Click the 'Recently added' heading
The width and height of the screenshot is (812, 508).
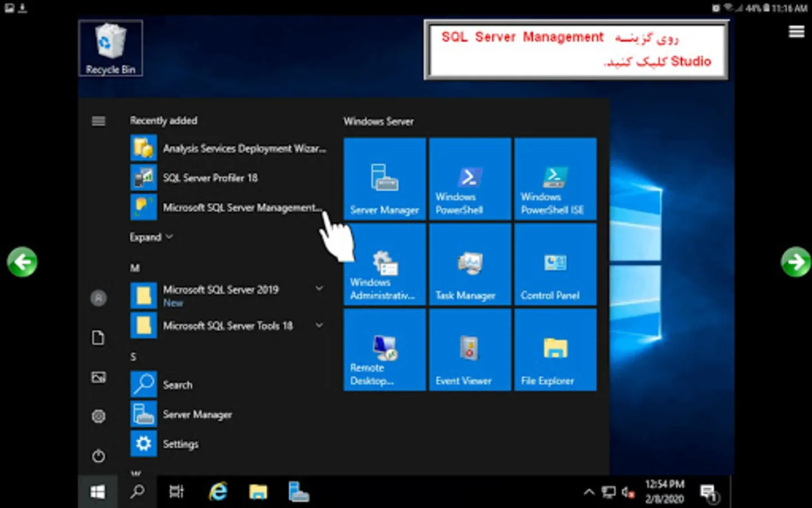[164, 120]
